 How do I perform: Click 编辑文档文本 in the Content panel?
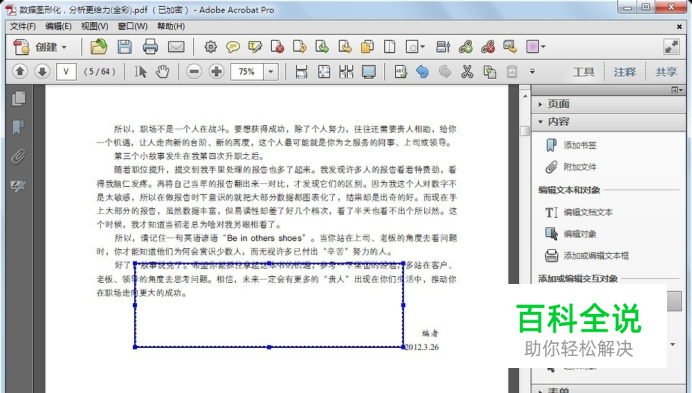[x=588, y=212]
